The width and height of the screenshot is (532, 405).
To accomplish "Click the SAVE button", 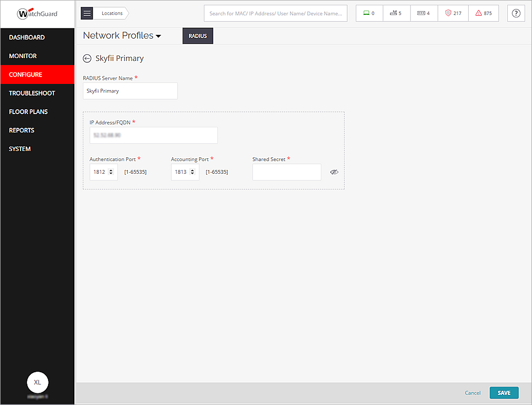I will (504, 393).
